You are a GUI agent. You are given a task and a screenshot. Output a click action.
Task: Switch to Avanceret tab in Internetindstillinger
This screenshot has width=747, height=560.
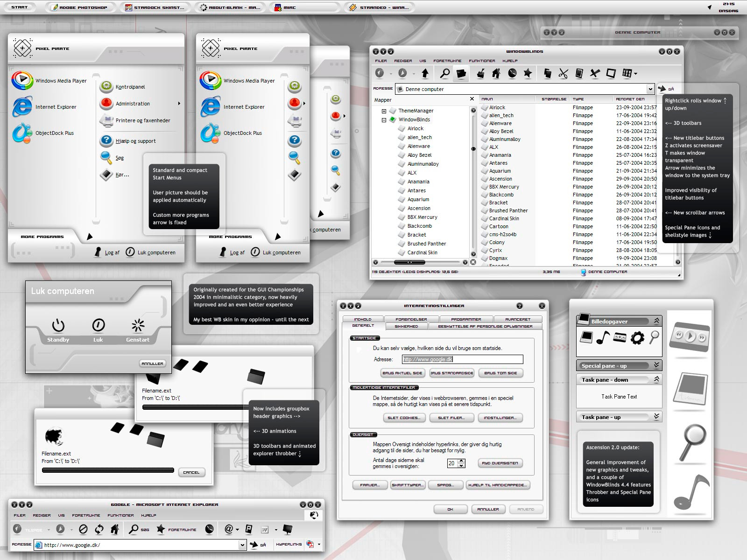point(518,319)
